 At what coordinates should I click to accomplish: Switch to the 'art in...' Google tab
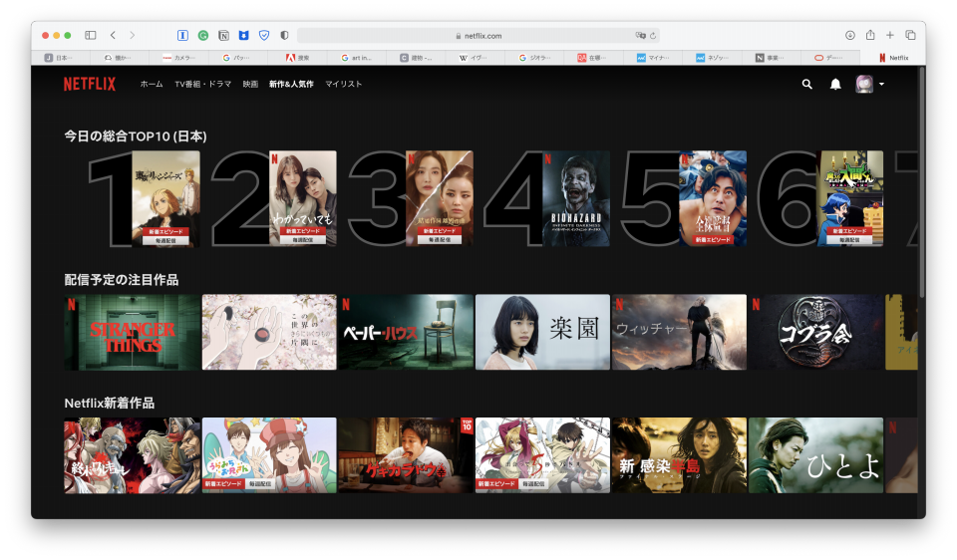357,58
